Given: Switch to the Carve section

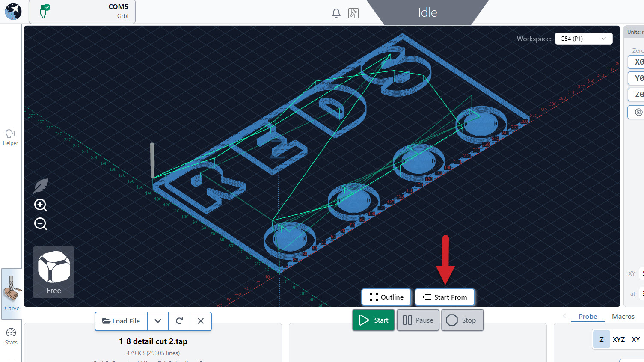Looking at the screenshot, I should pyautogui.click(x=12, y=294).
